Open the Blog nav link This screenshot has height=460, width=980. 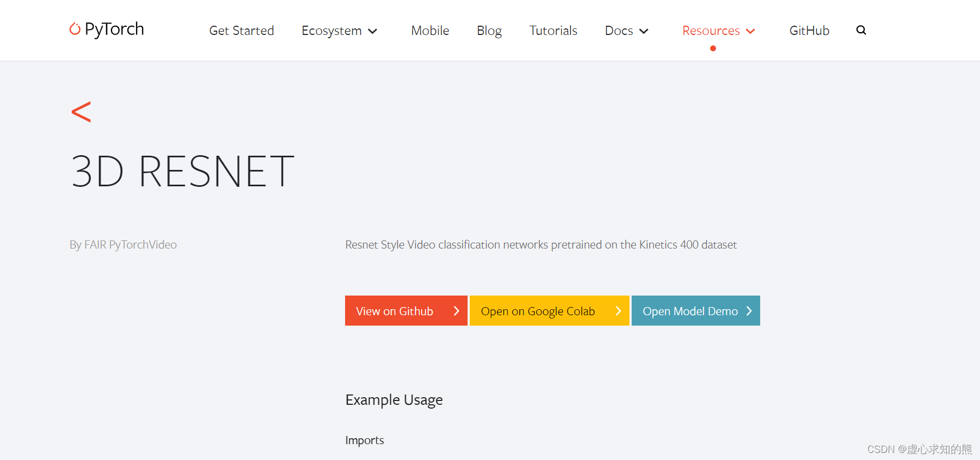pyautogui.click(x=489, y=31)
